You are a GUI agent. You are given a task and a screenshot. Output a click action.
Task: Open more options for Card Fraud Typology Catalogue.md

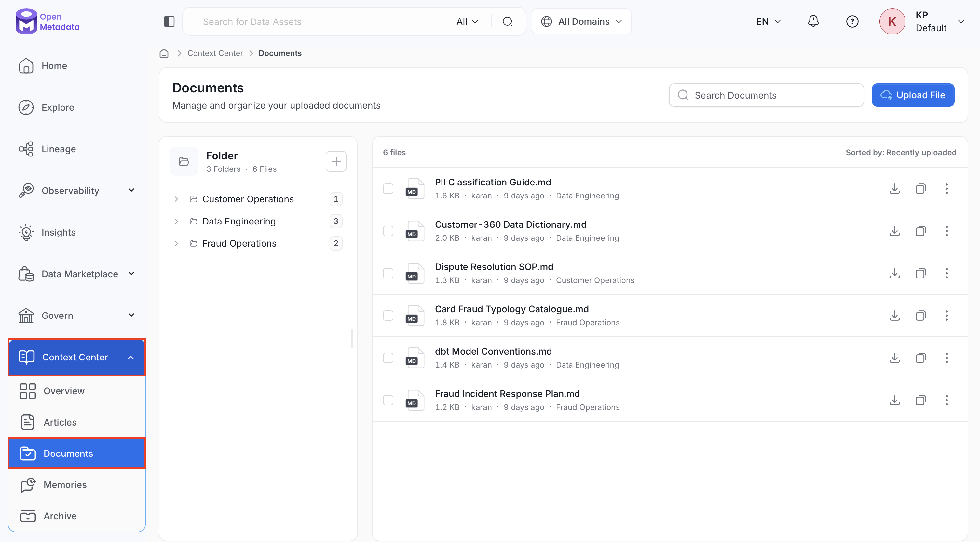tap(946, 315)
